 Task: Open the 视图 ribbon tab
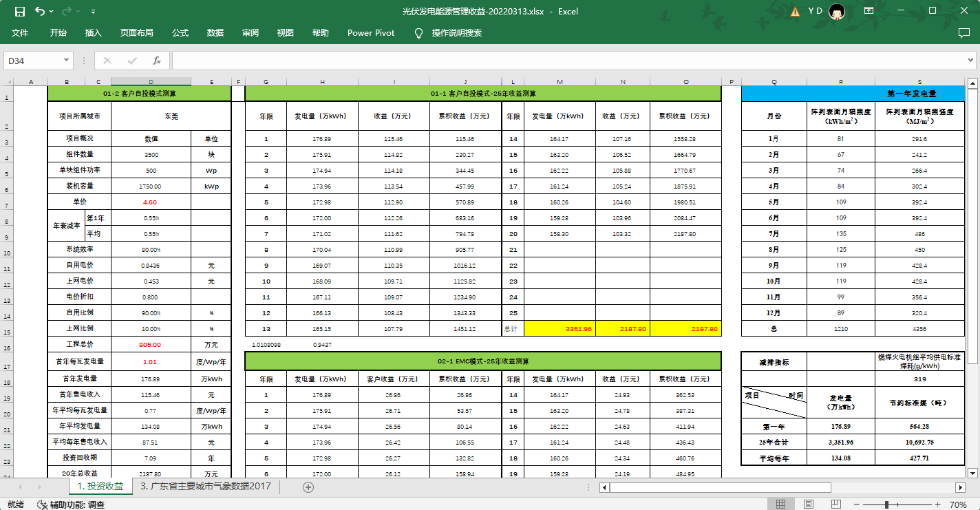[x=286, y=33]
